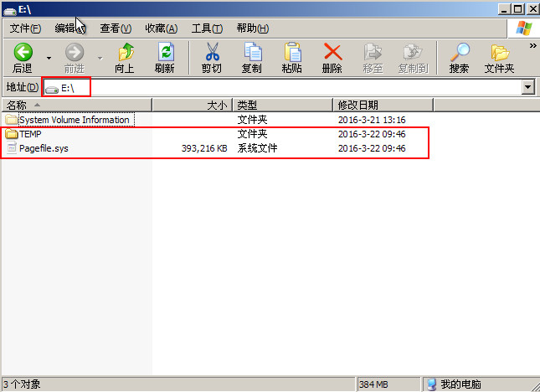Close the E:\ window

coord(532,8)
